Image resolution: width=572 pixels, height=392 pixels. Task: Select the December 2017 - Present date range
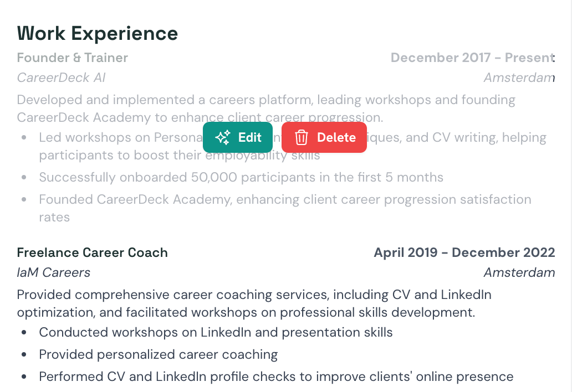[472, 58]
